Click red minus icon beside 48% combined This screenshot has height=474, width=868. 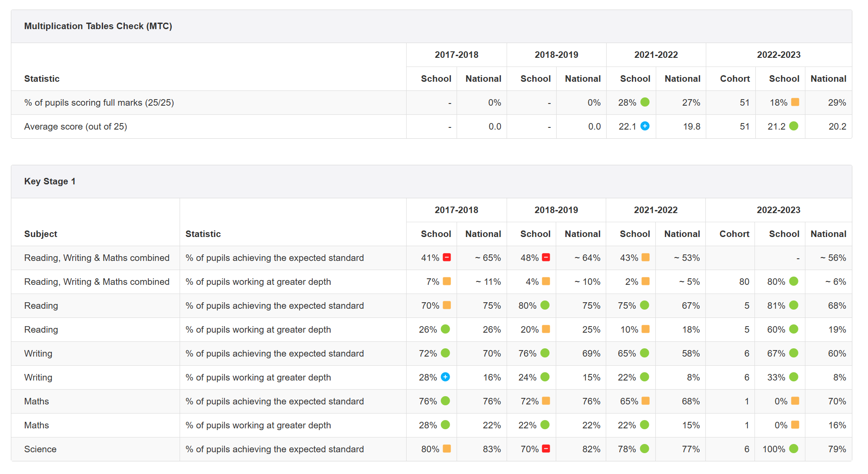tap(546, 257)
